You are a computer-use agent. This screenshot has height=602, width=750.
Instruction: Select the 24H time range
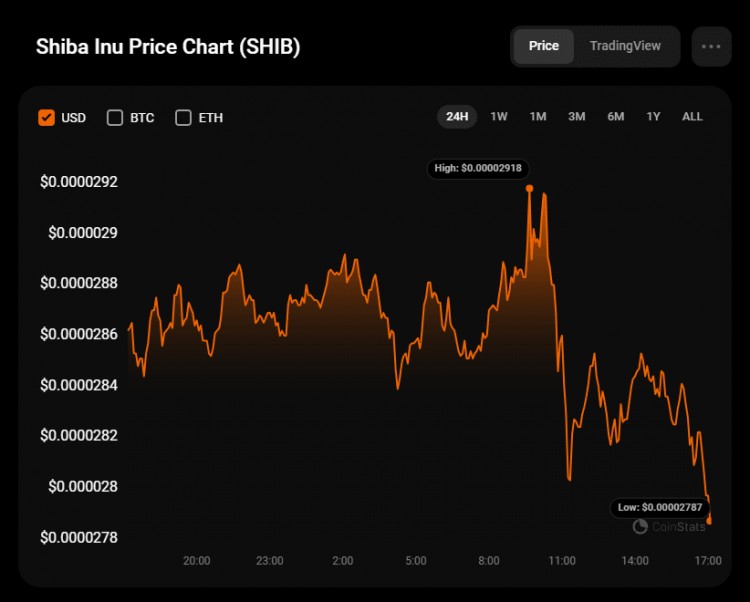coord(457,117)
